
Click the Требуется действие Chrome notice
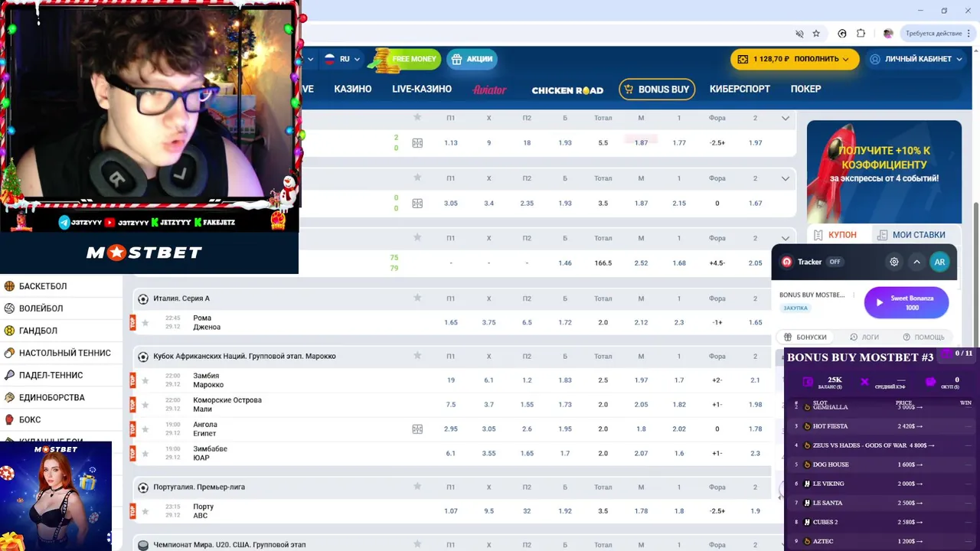tap(933, 34)
